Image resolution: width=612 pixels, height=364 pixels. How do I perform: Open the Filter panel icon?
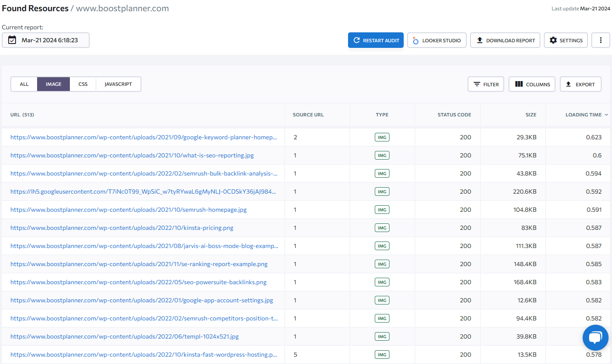click(x=478, y=84)
